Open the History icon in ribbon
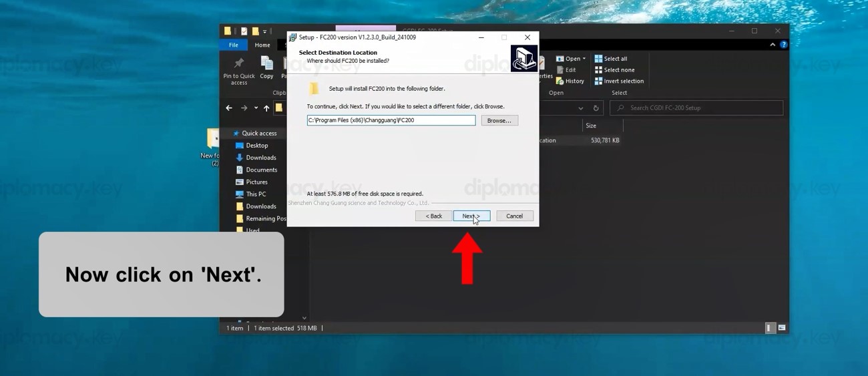Image resolution: width=868 pixels, height=376 pixels. pos(560,81)
